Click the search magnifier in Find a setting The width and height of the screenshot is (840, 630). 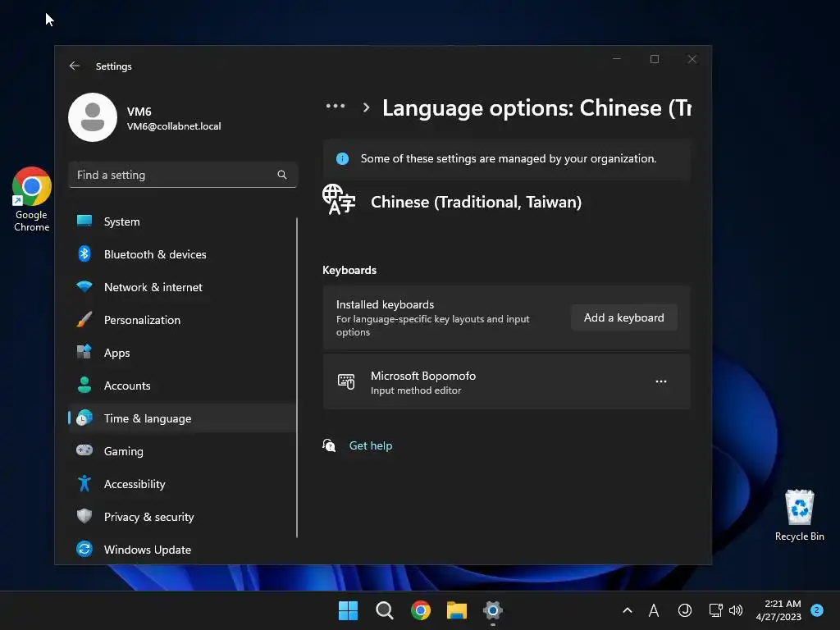[282, 175]
